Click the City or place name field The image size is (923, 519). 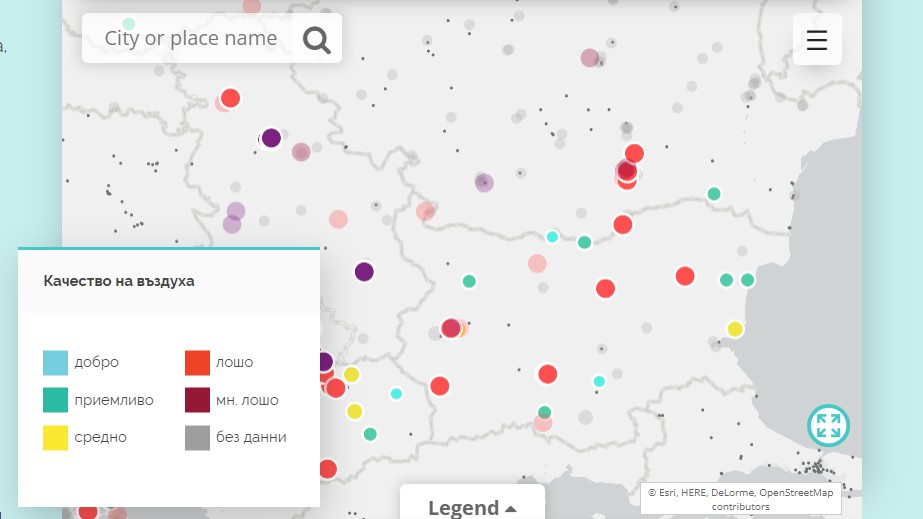coord(191,38)
